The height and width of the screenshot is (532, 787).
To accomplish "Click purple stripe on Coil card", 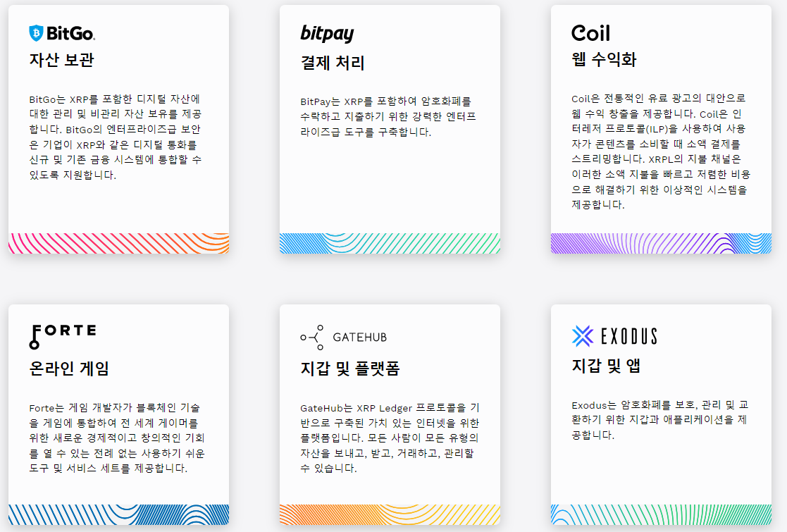I will click(x=661, y=243).
